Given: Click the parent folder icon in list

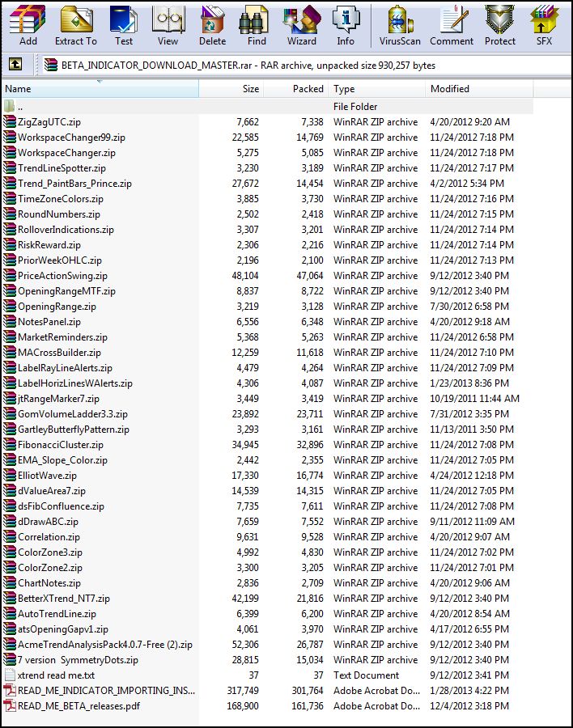Looking at the screenshot, I should tap(9, 106).
